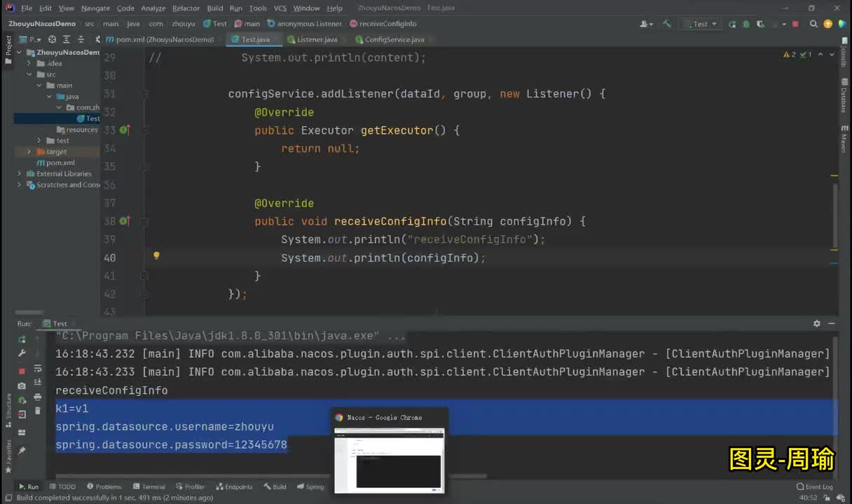Collapse the java folder
The height and width of the screenshot is (504, 852).
(x=49, y=97)
